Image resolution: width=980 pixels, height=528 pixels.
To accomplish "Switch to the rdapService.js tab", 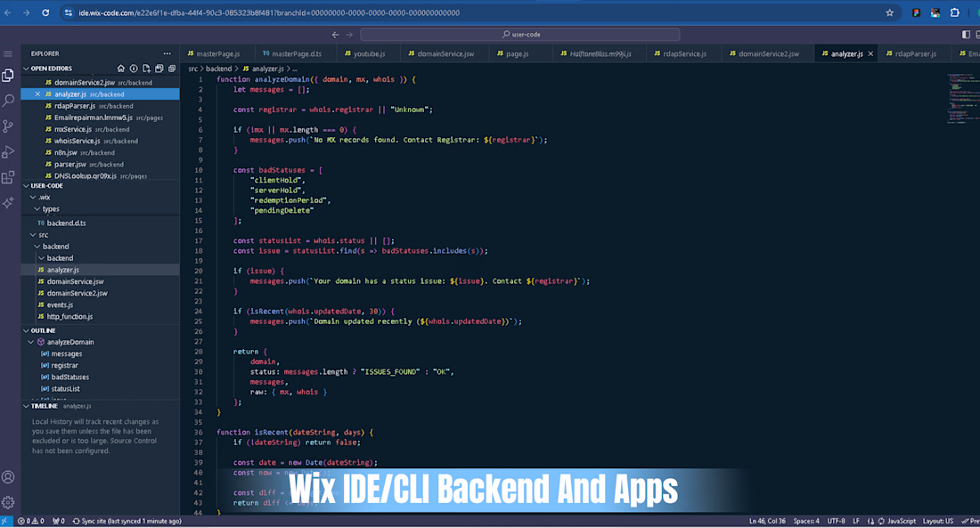I will point(682,53).
